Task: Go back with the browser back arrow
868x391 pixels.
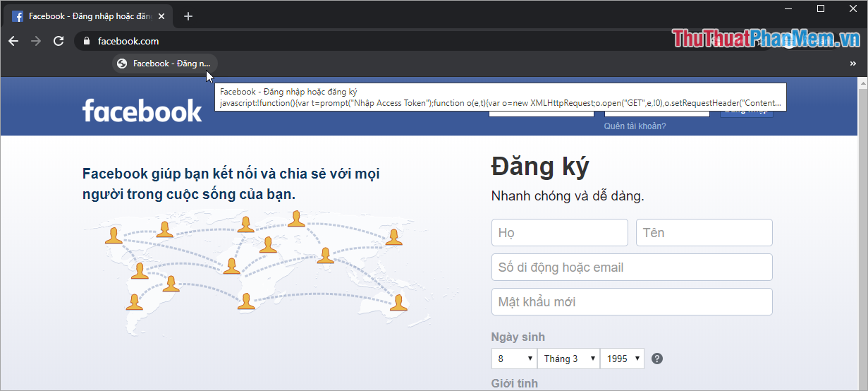Action: click(13, 41)
